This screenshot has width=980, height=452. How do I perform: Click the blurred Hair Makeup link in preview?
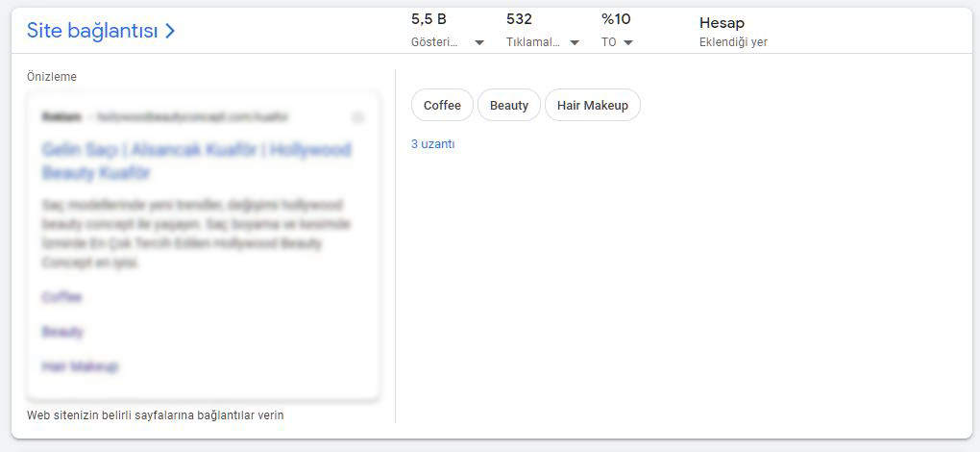pyautogui.click(x=80, y=366)
